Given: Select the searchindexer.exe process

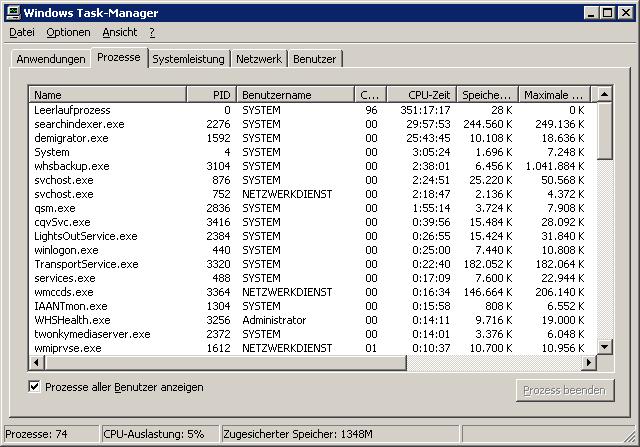Looking at the screenshot, I should (313, 124).
